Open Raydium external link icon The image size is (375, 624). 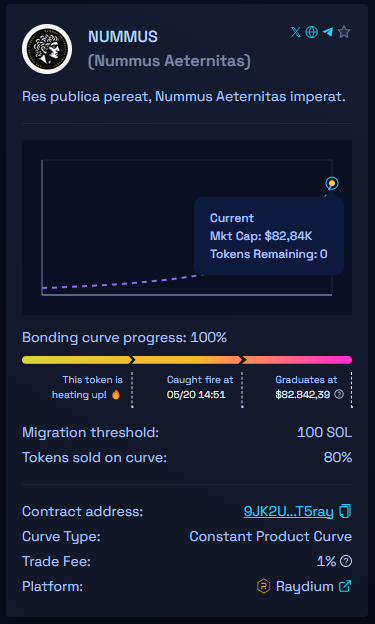click(x=345, y=586)
